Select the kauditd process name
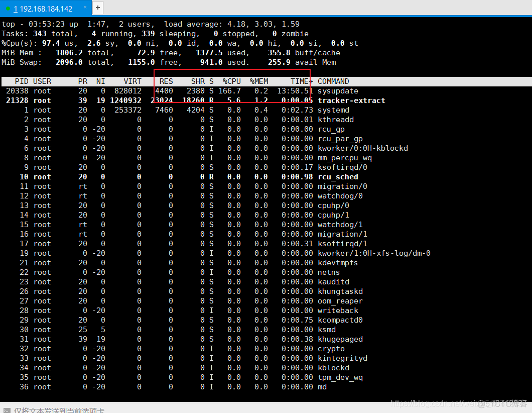 334,281
